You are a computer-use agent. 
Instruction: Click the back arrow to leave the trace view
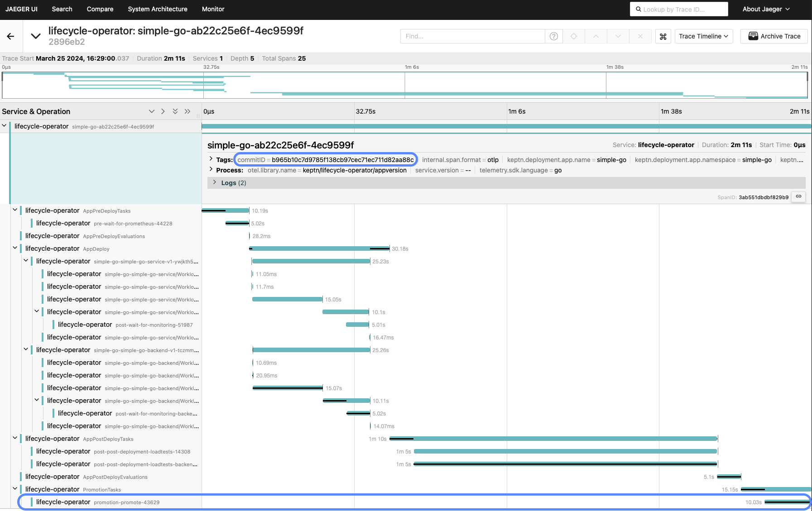10,36
